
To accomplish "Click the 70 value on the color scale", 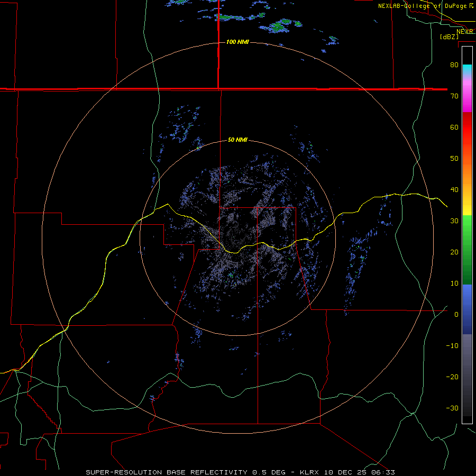I will point(454,96).
